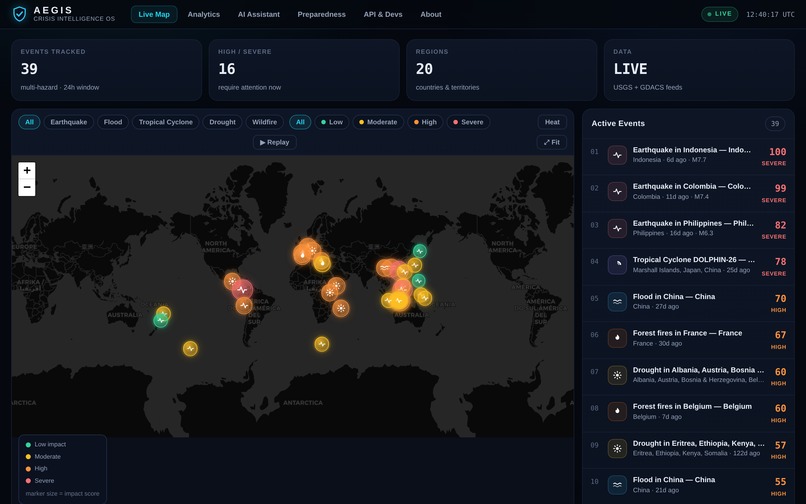The height and width of the screenshot is (504, 806).
Task: Click the Events Tracked card
Action: click(106, 70)
